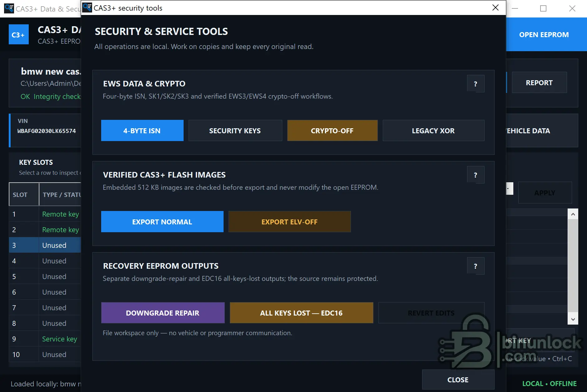Click the LOCAL • OFFLINE status indicator
Viewport: 587px width, 392px height.
point(550,384)
